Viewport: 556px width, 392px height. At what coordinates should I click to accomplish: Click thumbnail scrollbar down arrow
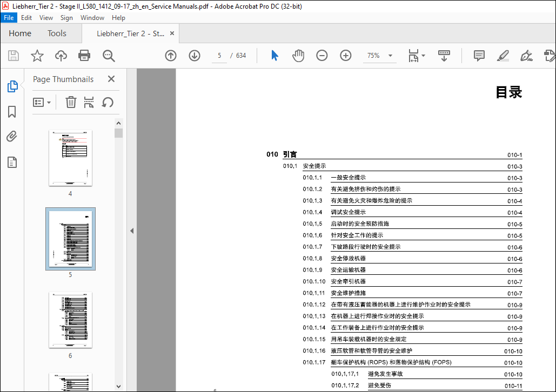pos(118,386)
